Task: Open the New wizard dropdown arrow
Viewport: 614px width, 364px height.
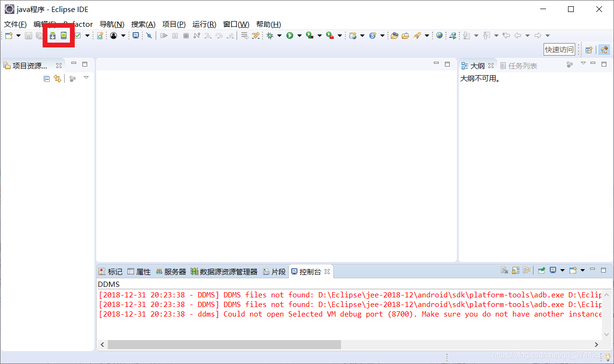Action: click(x=18, y=36)
